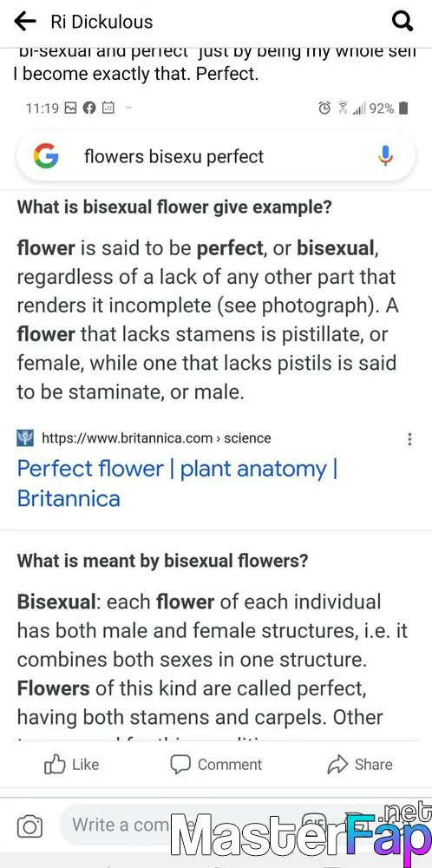Click the Britannica favicon icon
This screenshot has width=432, height=868.
[x=25, y=437]
